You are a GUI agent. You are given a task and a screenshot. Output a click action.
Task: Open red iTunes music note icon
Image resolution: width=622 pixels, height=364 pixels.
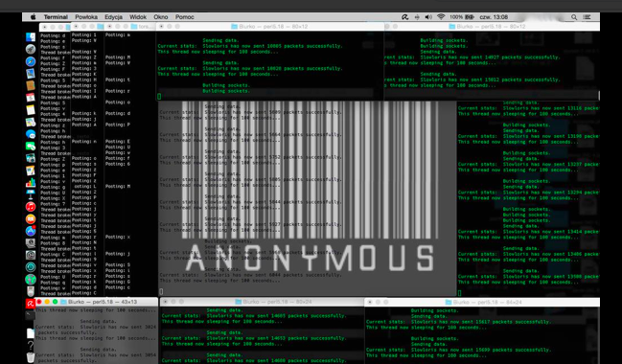[x=31, y=207]
